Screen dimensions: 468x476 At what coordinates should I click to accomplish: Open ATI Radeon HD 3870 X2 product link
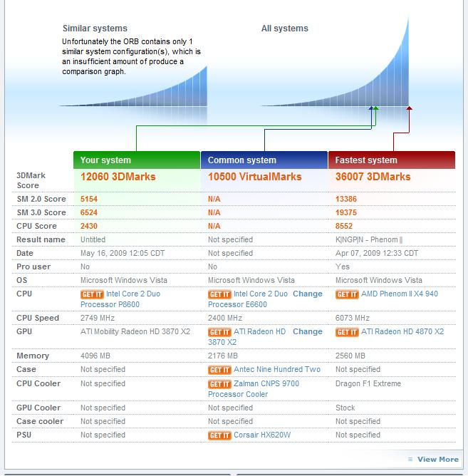pyautogui.click(x=247, y=336)
